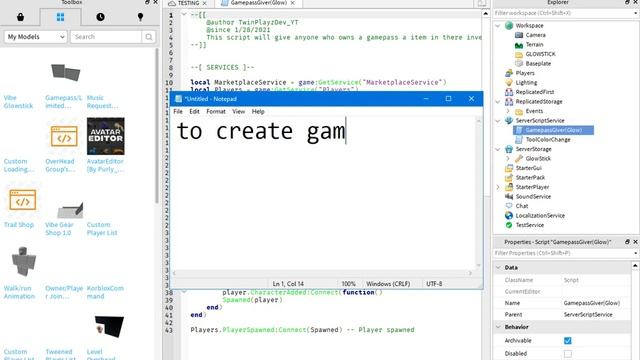Open the Toolbox Recent clock tab
The image size is (640, 360).
[100, 17]
